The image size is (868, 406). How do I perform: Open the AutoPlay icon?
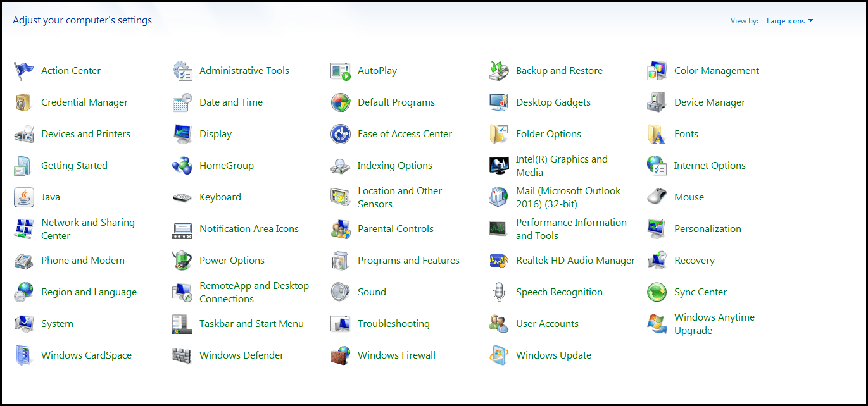pos(341,71)
